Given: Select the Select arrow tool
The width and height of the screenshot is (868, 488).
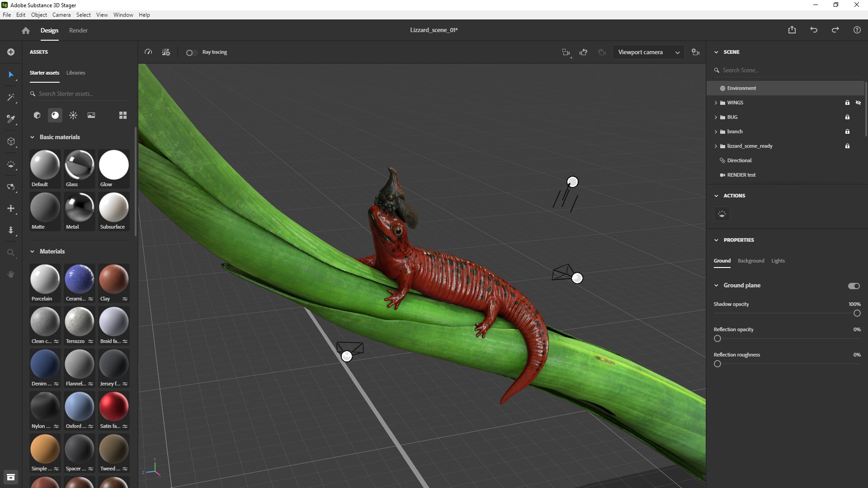Looking at the screenshot, I should pyautogui.click(x=11, y=75).
